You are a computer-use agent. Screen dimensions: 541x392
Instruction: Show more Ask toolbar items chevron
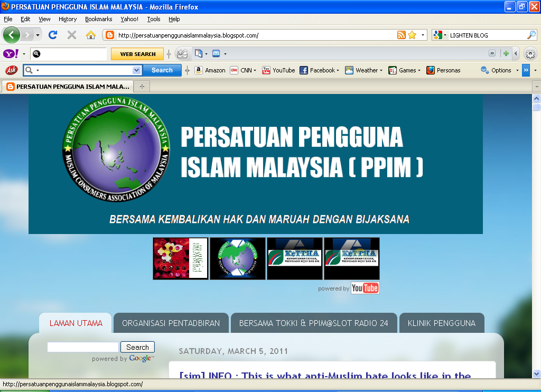click(x=526, y=70)
